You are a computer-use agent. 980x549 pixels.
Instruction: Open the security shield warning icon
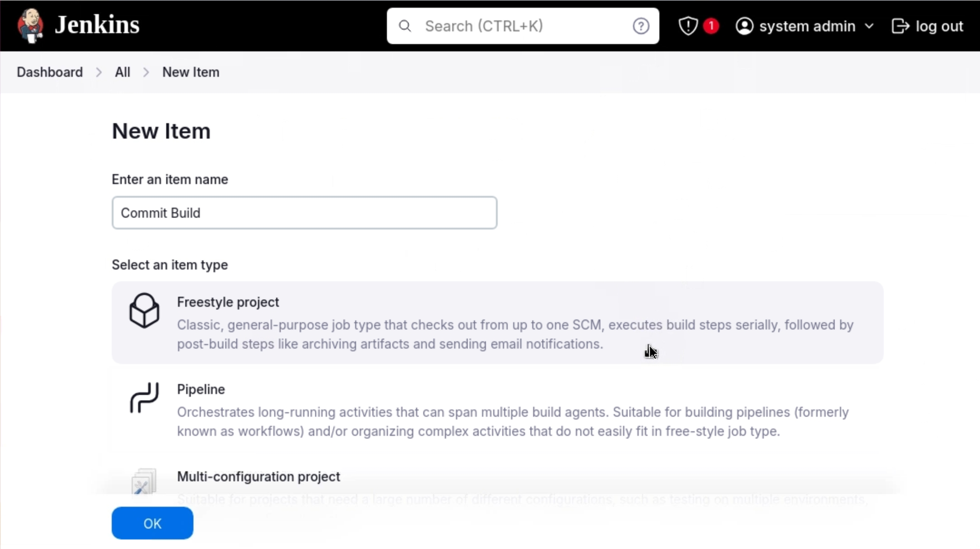point(688,26)
